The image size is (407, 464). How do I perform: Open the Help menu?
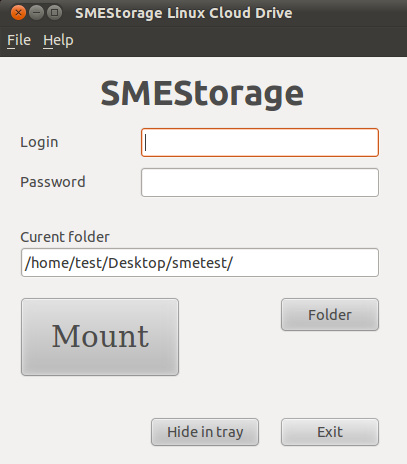click(x=58, y=40)
